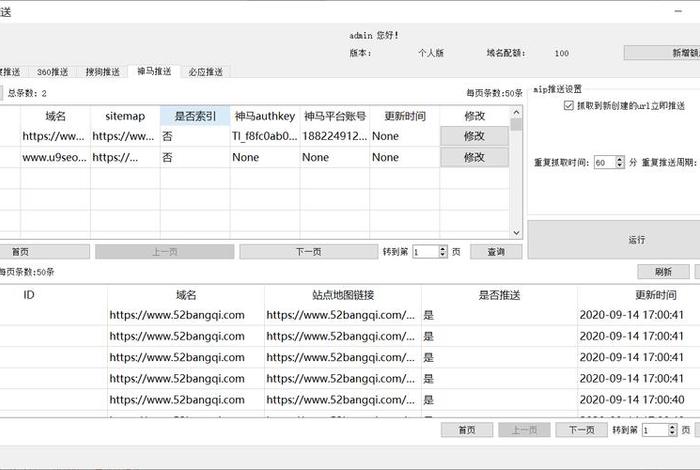The width and height of the screenshot is (700, 470).
Task: Select cell TI_f8fc0ab0... authkey
Action: [265, 136]
